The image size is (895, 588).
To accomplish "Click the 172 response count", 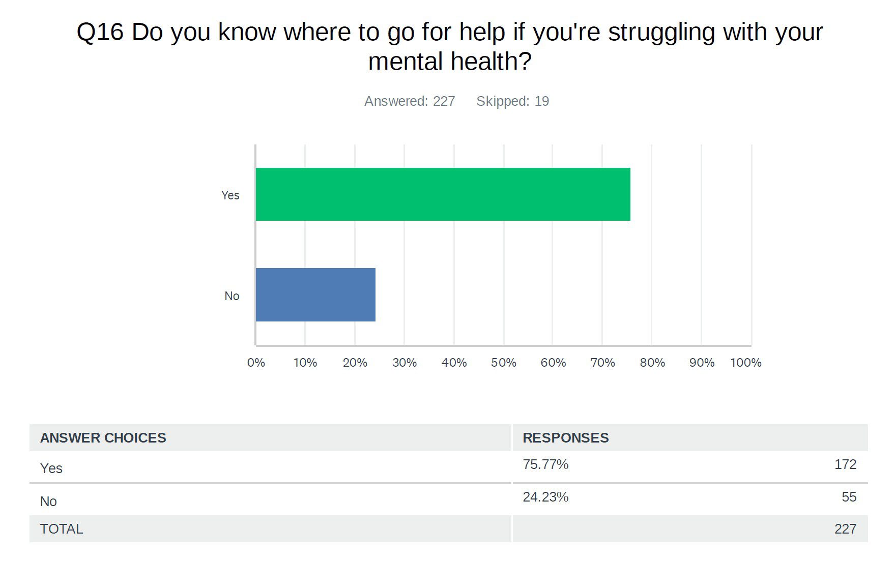I will 845,464.
